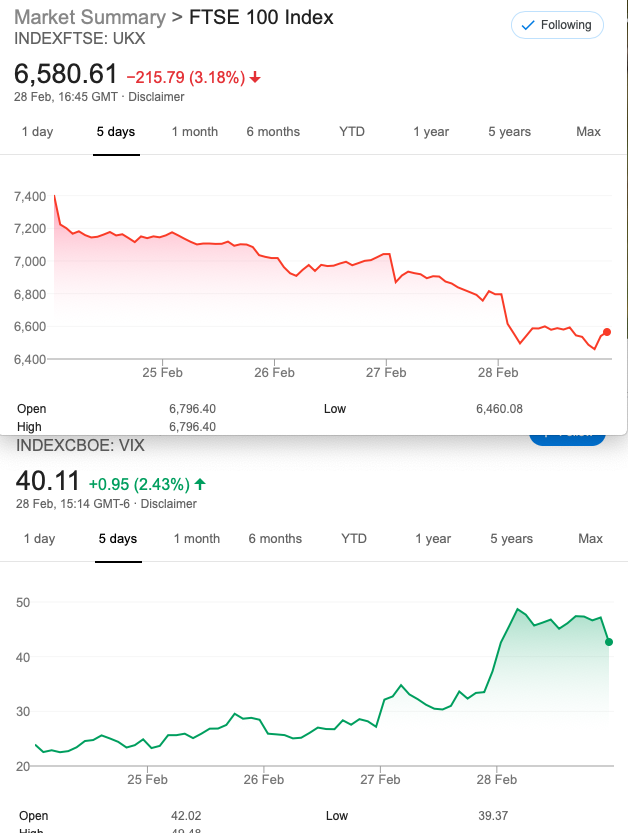Click the 28 Feb, 16:45 GMT timestamp
This screenshot has height=833, width=628.
pos(66,97)
